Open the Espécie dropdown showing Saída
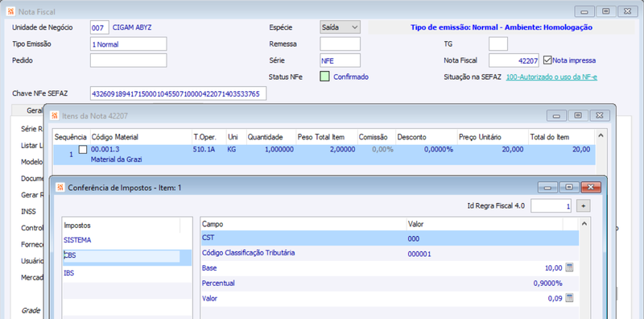Viewport: 644px width, 319px height. click(340, 27)
